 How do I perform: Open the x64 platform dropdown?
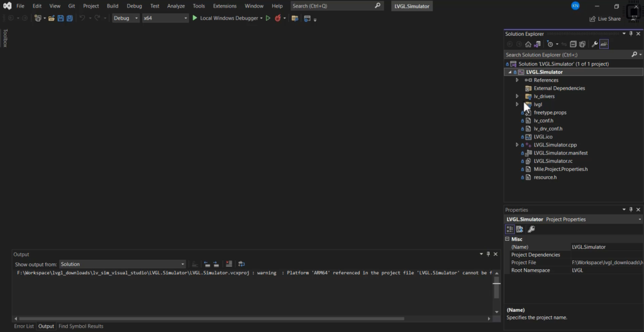pyautogui.click(x=165, y=18)
